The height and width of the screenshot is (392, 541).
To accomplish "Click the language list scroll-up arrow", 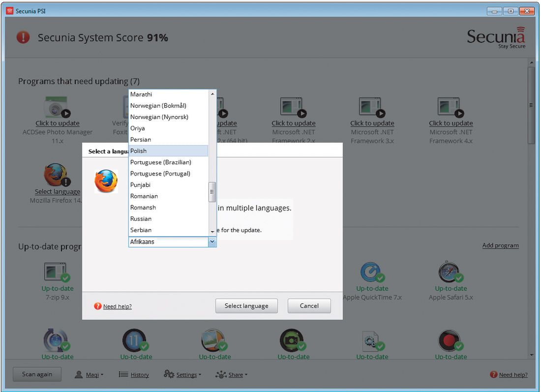I will (212, 94).
